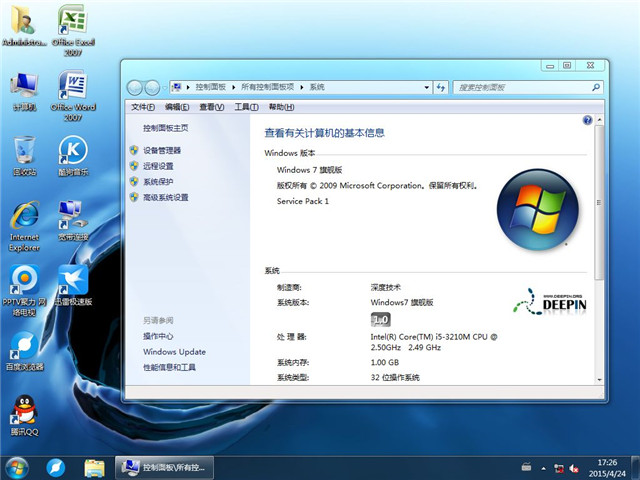
Task: Click the '1.00 GB' memory value
Action: [384, 362]
